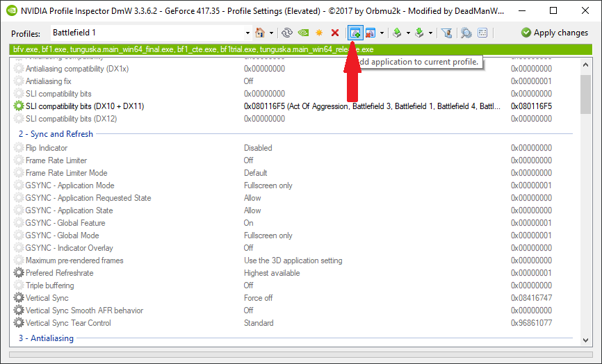The height and width of the screenshot is (364, 602).
Task: Remove application from current profile icon
Action: click(x=371, y=33)
